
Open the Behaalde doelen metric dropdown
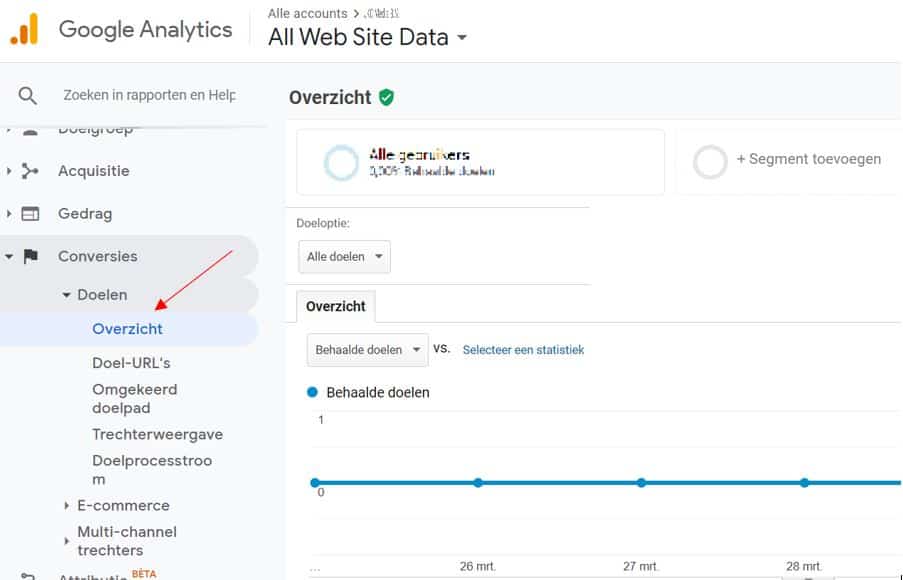367,350
